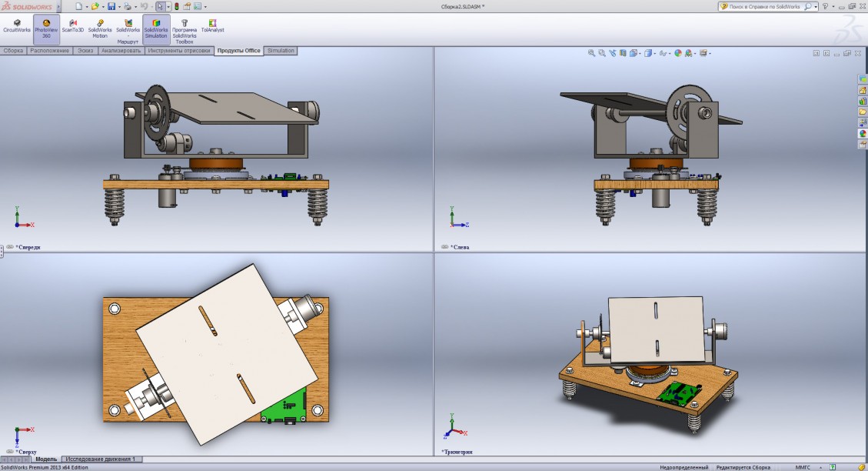Image resolution: width=868 pixels, height=471 pixels.
Task: Click the Rebuild traffic light icon
Action: coord(177,6)
